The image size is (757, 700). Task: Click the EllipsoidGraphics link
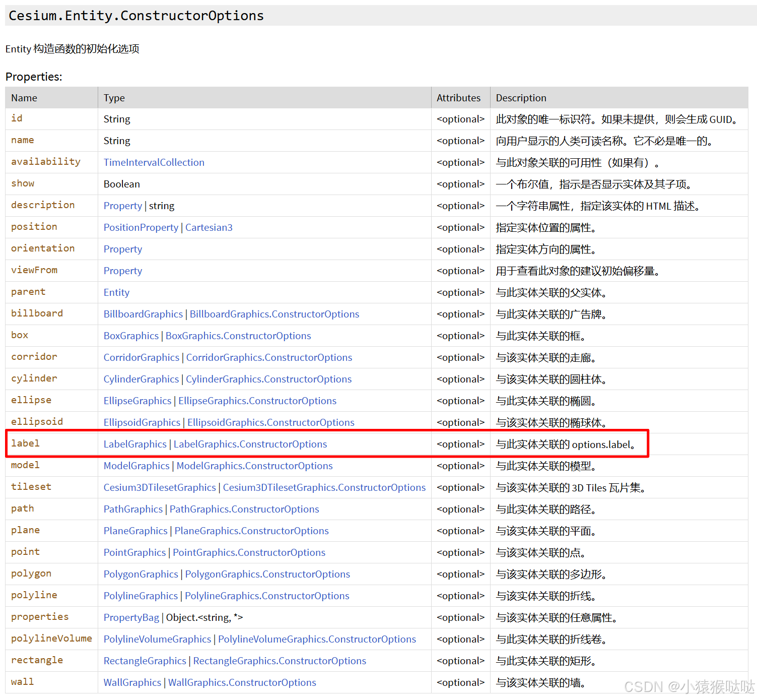click(x=142, y=422)
